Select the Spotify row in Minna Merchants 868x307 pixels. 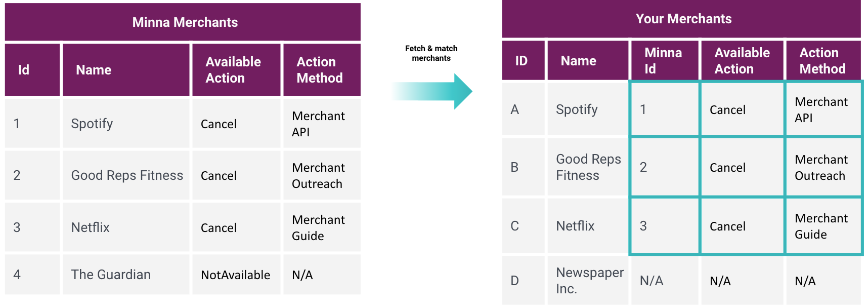pyautogui.click(x=92, y=124)
